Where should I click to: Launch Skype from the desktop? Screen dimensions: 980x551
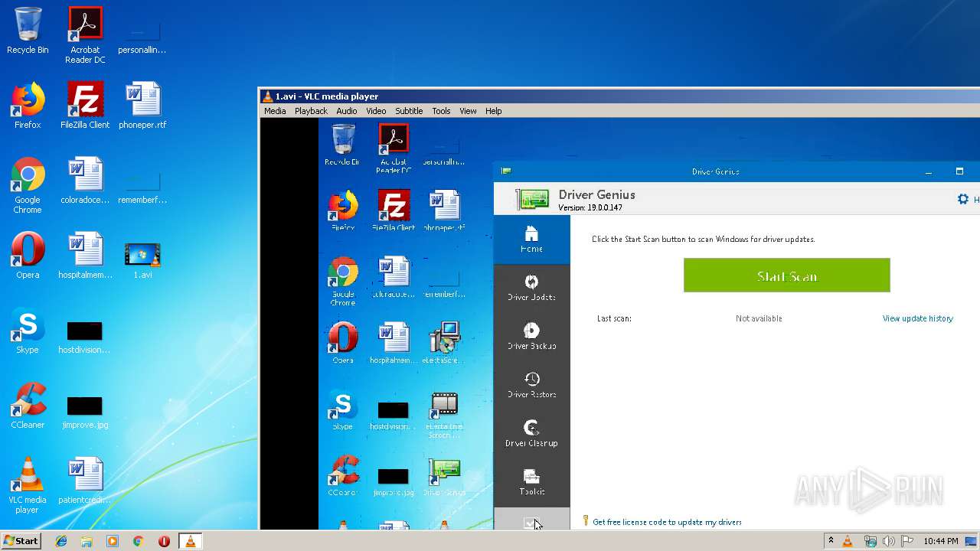tap(28, 331)
